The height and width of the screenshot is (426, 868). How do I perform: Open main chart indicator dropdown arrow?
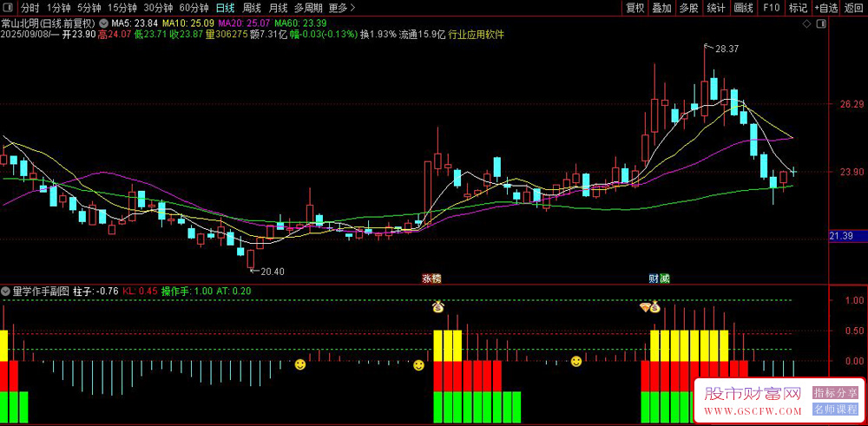coord(103,23)
